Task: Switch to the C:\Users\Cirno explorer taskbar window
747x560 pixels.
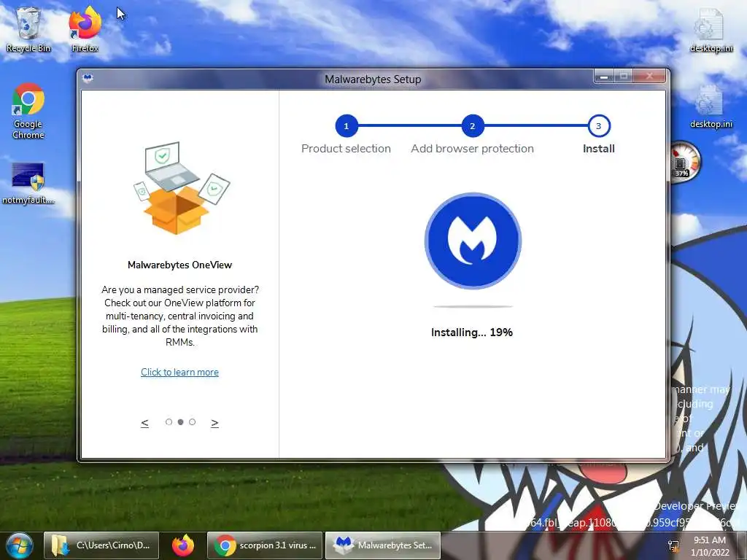Action: click(x=101, y=545)
